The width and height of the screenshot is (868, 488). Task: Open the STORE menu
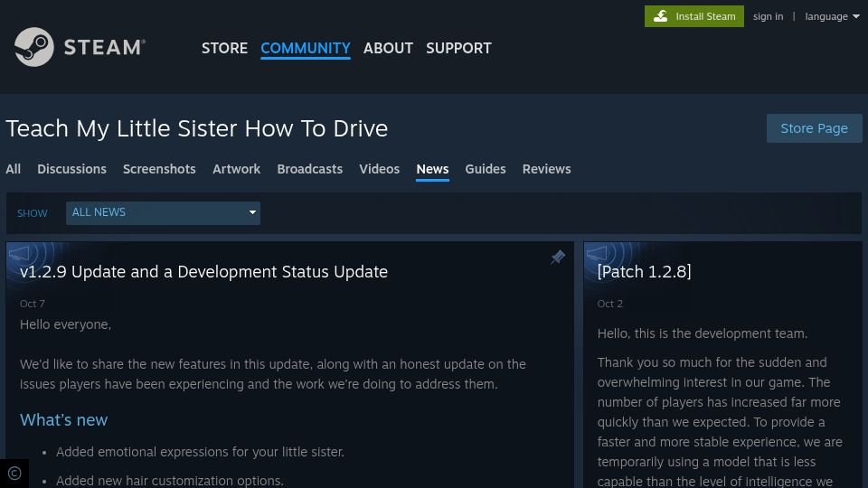(x=224, y=48)
